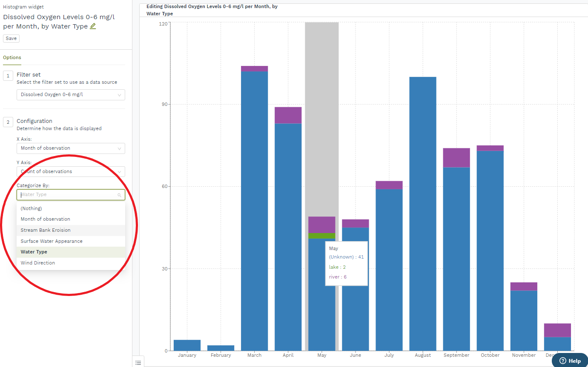Click the blue August bar
588x367 pixels.
coord(423,213)
